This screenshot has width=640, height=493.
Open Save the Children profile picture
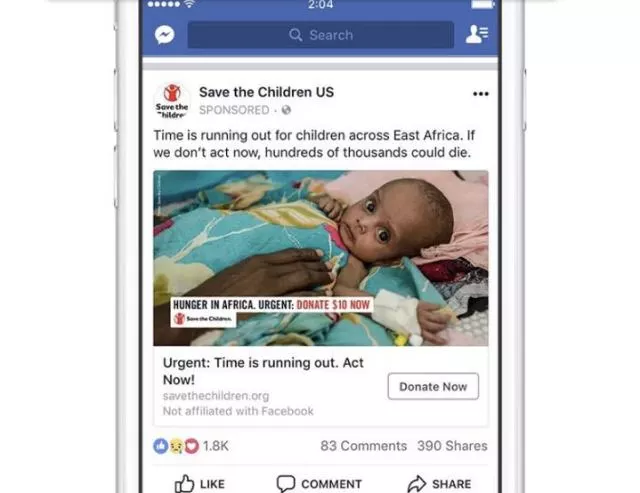172,101
